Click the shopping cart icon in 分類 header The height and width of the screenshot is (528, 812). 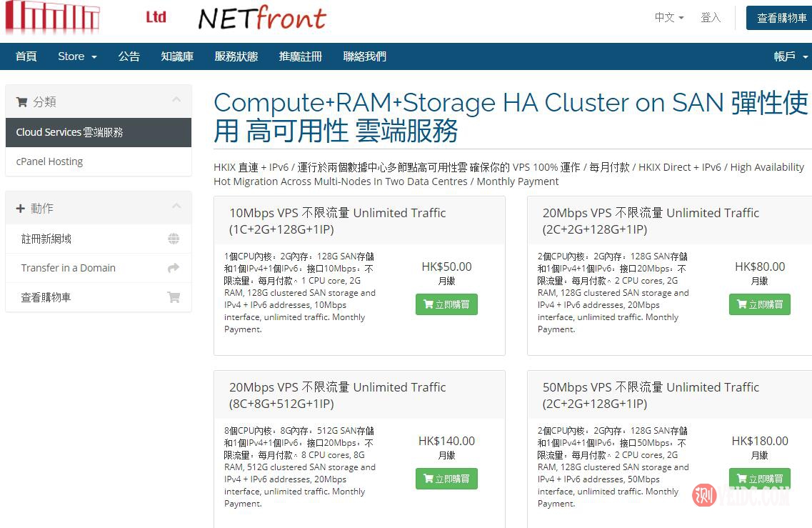[21, 101]
